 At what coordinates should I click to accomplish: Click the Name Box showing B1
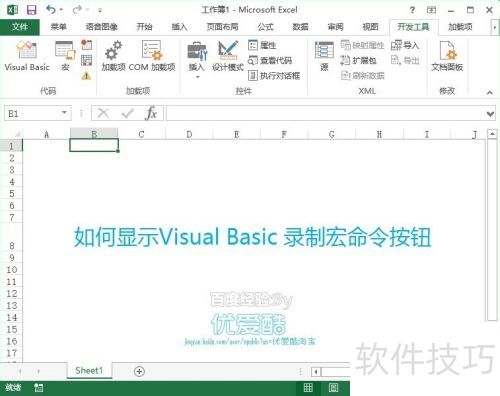coord(32,113)
